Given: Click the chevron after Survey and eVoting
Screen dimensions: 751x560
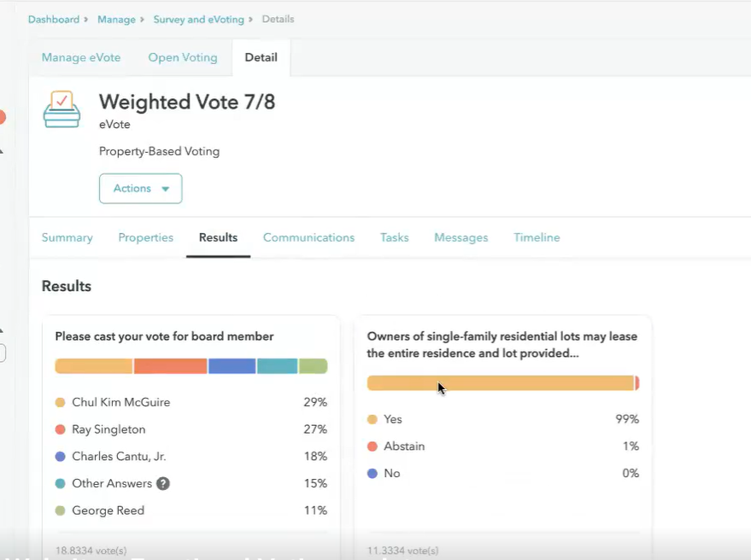Looking at the screenshot, I should [x=249, y=19].
